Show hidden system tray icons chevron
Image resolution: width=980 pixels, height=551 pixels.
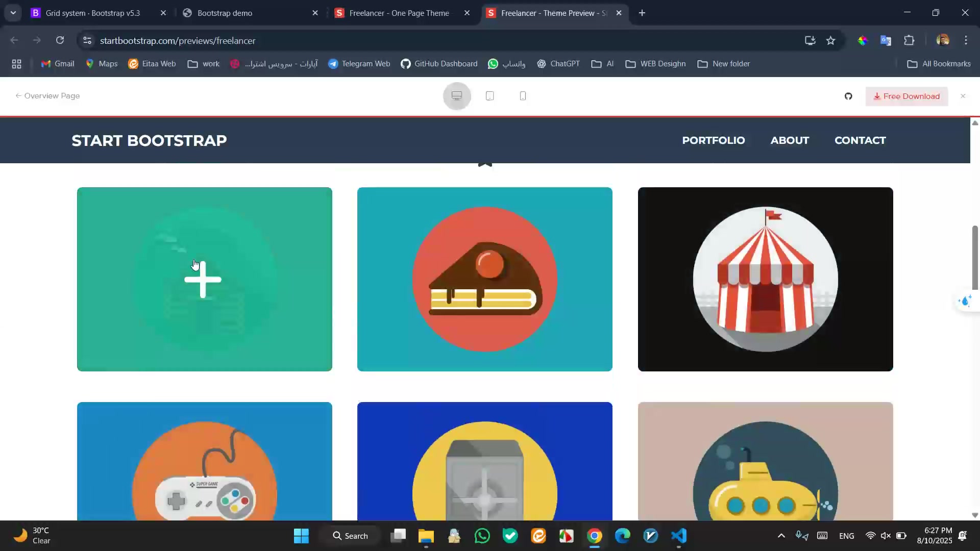point(781,536)
